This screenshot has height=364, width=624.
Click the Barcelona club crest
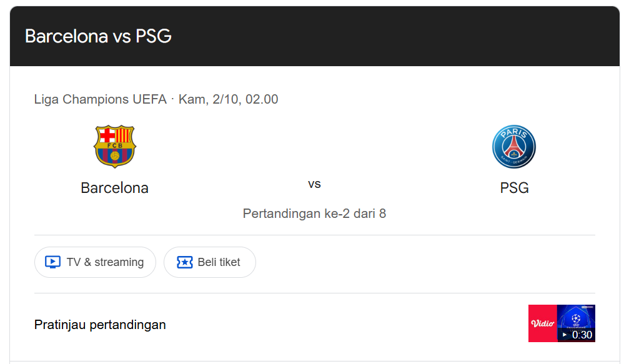pos(114,147)
